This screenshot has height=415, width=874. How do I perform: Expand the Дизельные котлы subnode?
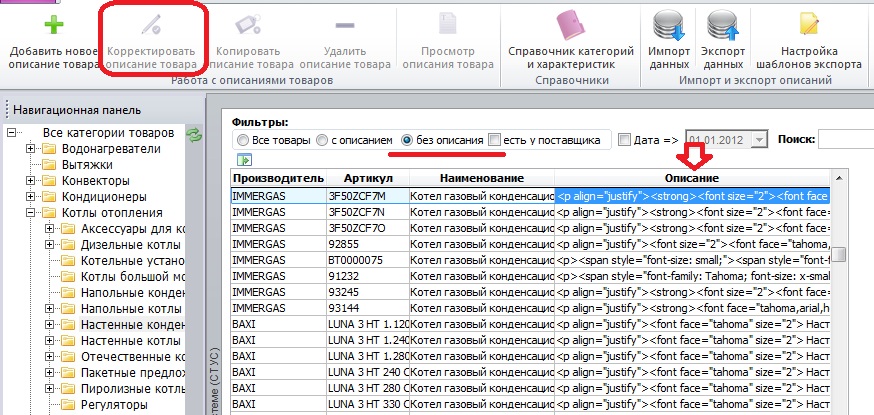click(x=49, y=245)
